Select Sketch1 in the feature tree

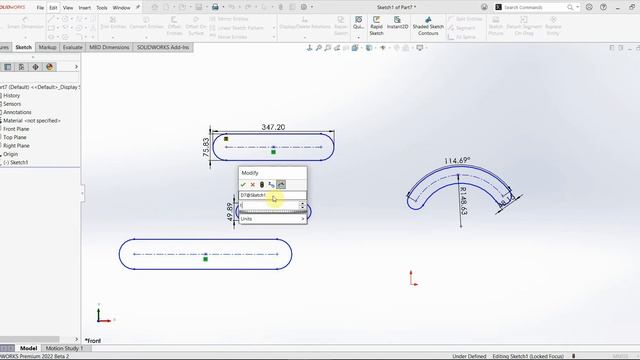click(16, 162)
